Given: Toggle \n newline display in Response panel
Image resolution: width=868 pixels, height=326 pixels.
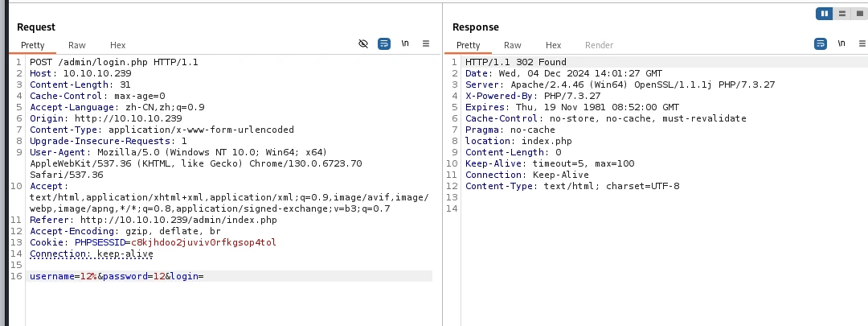Looking at the screenshot, I should [x=841, y=43].
